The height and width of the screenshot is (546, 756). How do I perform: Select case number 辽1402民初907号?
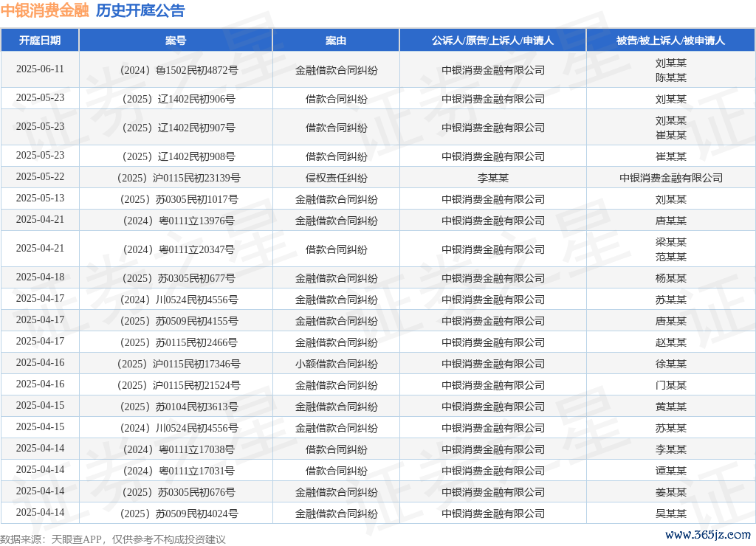coord(179,128)
